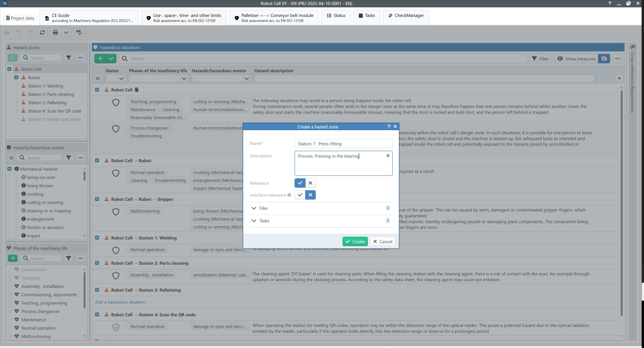The image size is (644, 348).
Task: Click the Name input field
Action: [343, 144]
